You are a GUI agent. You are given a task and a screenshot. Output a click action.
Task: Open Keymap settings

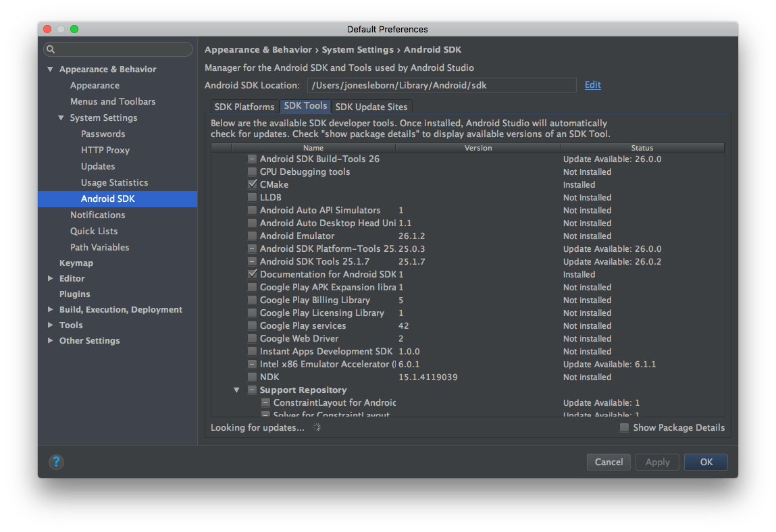pyautogui.click(x=76, y=263)
